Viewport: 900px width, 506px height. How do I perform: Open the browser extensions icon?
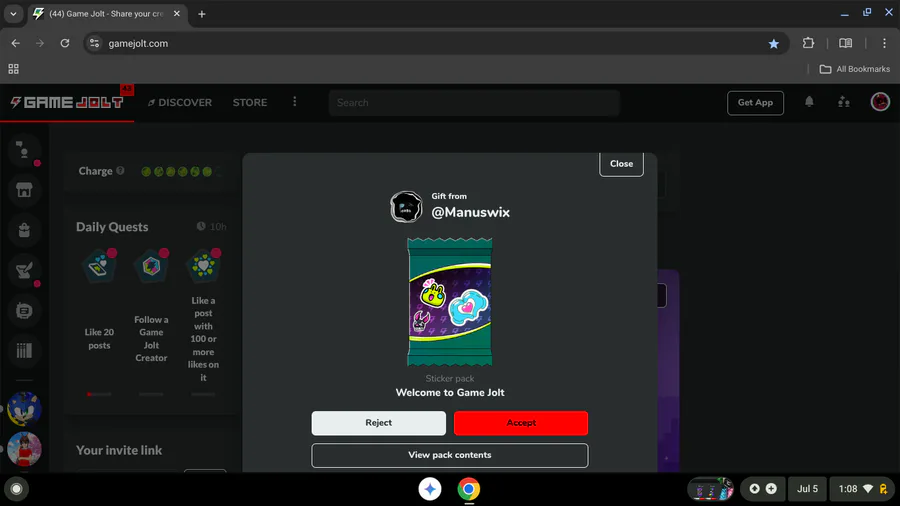808,43
